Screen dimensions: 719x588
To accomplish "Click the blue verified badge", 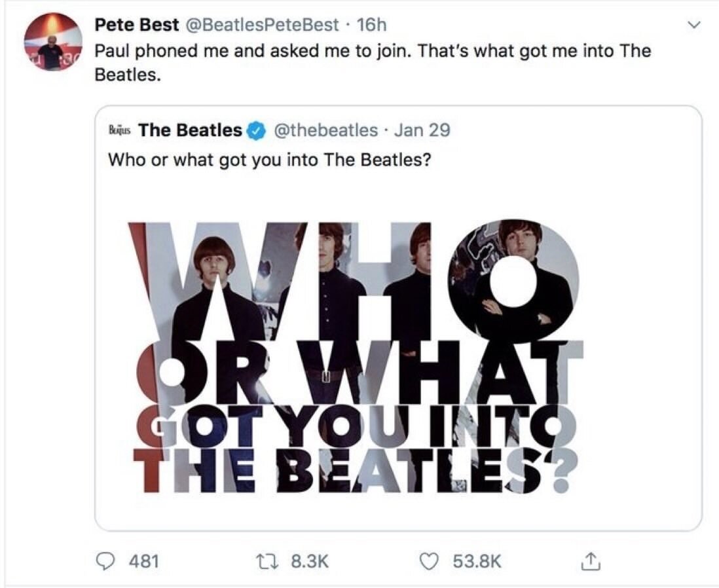I will pyautogui.click(x=255, y=131).
